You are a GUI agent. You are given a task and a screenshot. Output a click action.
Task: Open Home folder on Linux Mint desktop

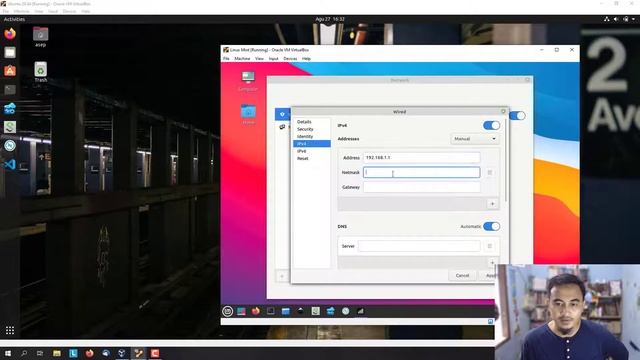[248, 115]
